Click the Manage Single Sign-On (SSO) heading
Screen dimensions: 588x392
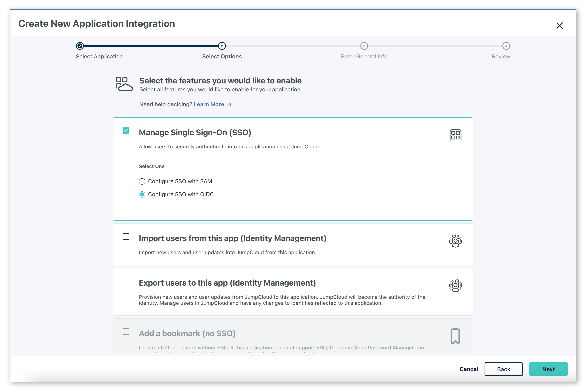click(x=195, y=132)
